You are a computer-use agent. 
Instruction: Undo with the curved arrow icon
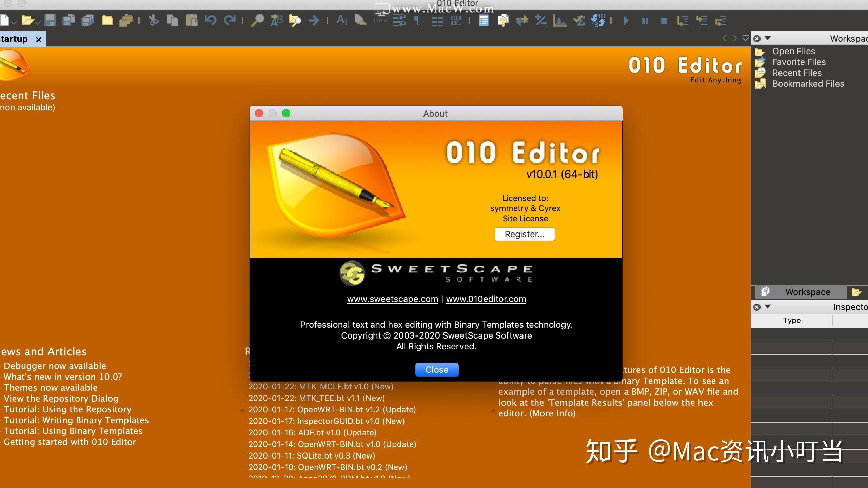pyautogui.click(x=211, y=20)
